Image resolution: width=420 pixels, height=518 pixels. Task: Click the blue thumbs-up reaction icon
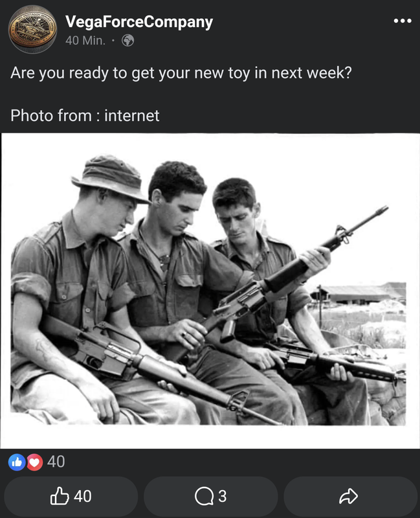point(17,462)
